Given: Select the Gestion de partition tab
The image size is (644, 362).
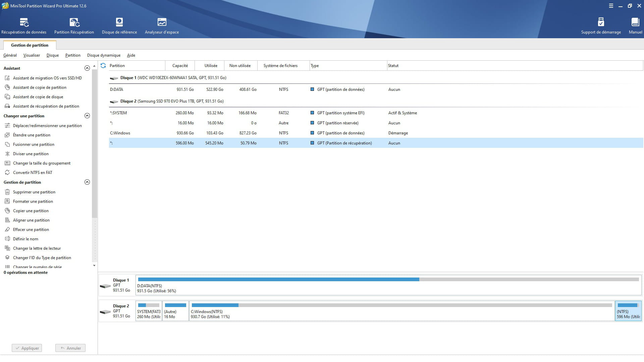Looking at the screenshot, I should [x=30, y=45].
